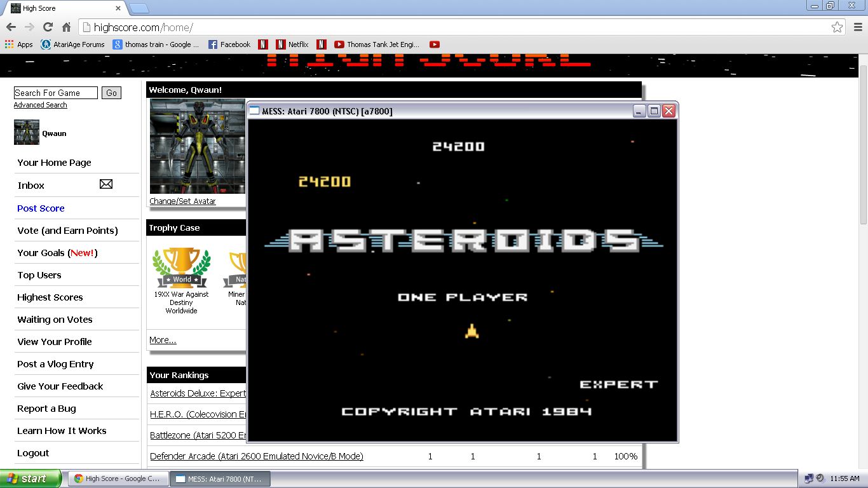
Task: Click the yellow 24200 score in game
Action: [x=325, y=182]
